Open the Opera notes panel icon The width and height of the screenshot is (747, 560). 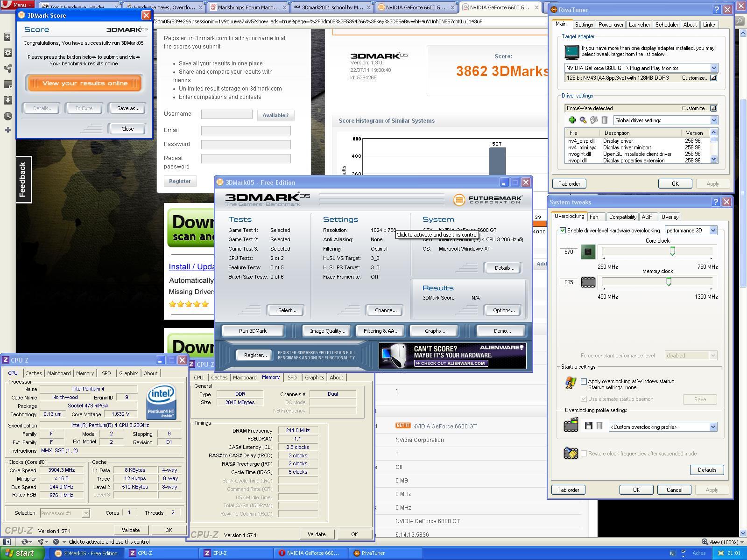point(7,84)
